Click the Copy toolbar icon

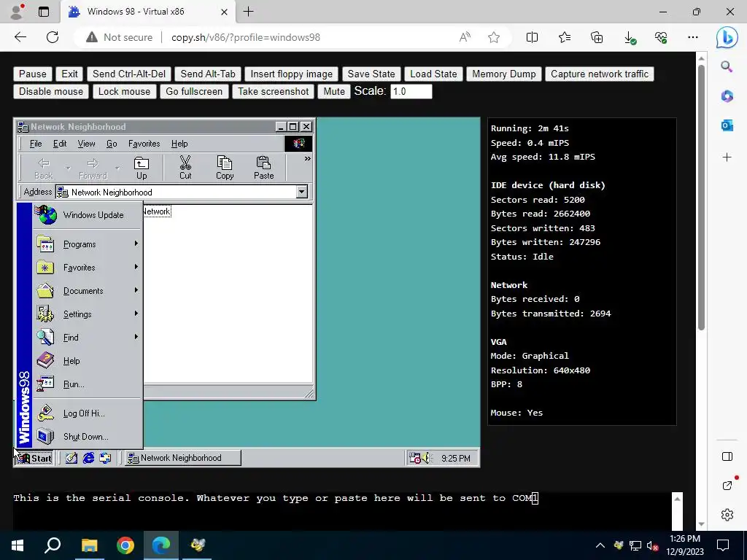pyautogui.click(x=225, y=168)
